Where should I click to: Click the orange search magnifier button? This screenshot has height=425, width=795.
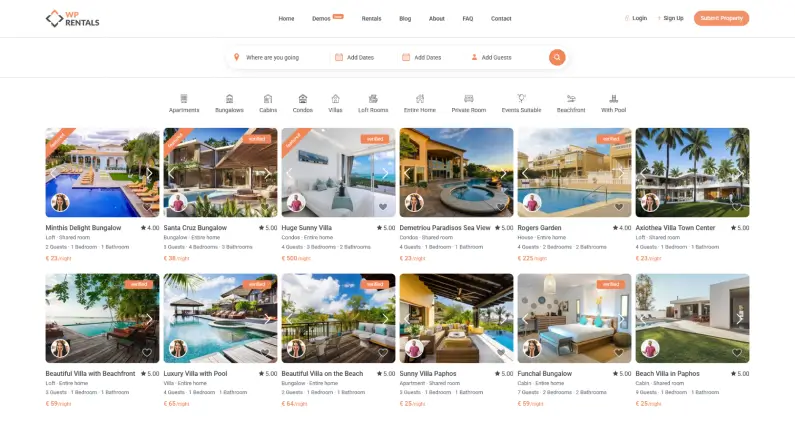[557, 57]
